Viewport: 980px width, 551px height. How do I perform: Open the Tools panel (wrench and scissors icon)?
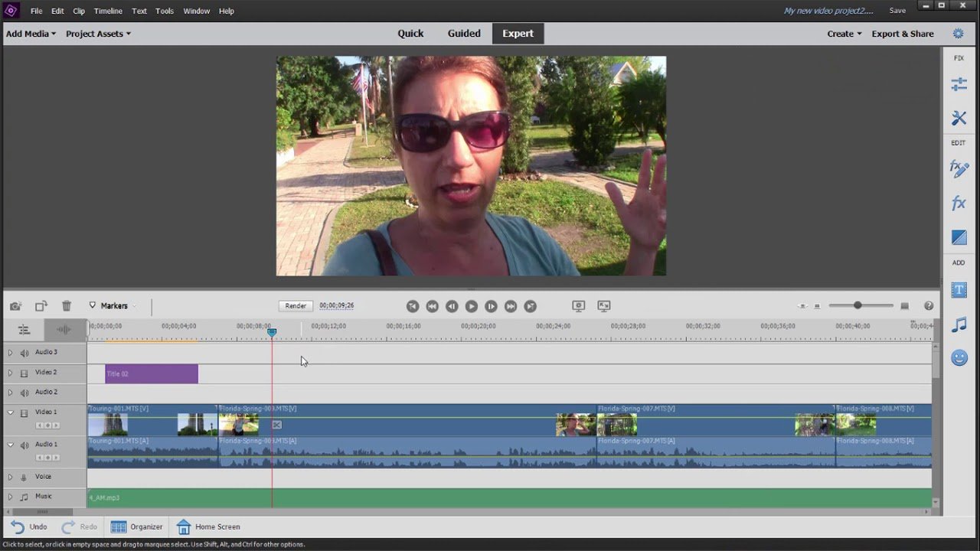point(959,118)
